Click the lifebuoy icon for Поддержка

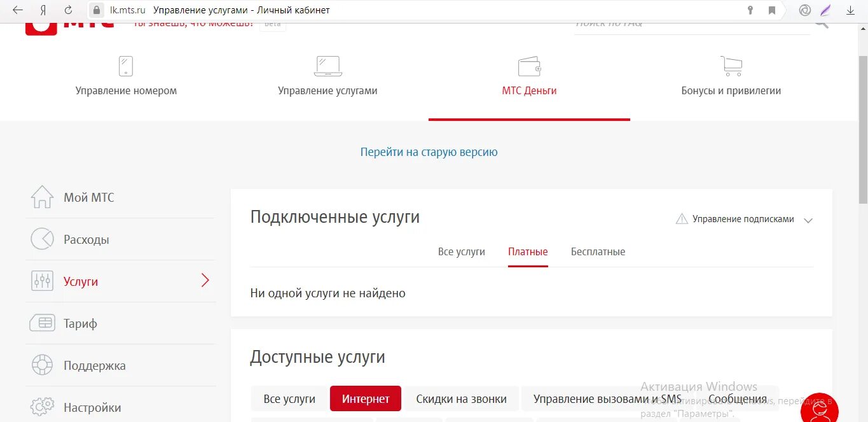click(x=42, y=365)
